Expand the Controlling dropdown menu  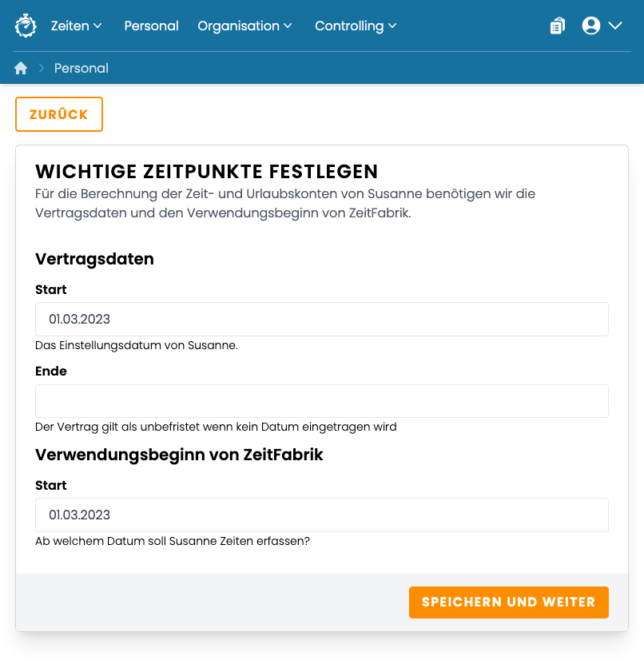[x=356, y=26]
